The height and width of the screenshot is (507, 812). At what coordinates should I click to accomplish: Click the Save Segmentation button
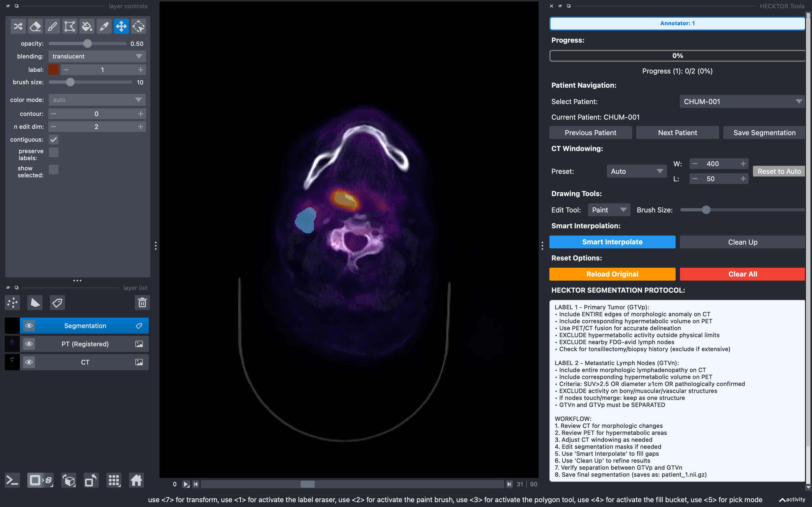[764, 133]
